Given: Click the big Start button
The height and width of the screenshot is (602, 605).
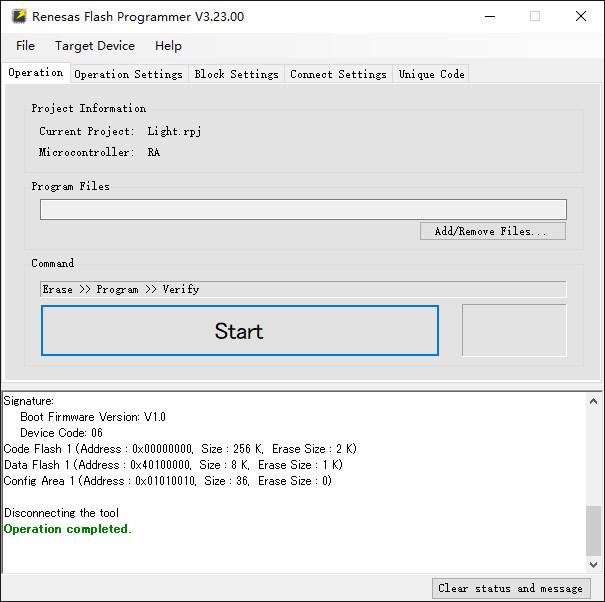Looking at the screenshot, I should pos(240,330).
